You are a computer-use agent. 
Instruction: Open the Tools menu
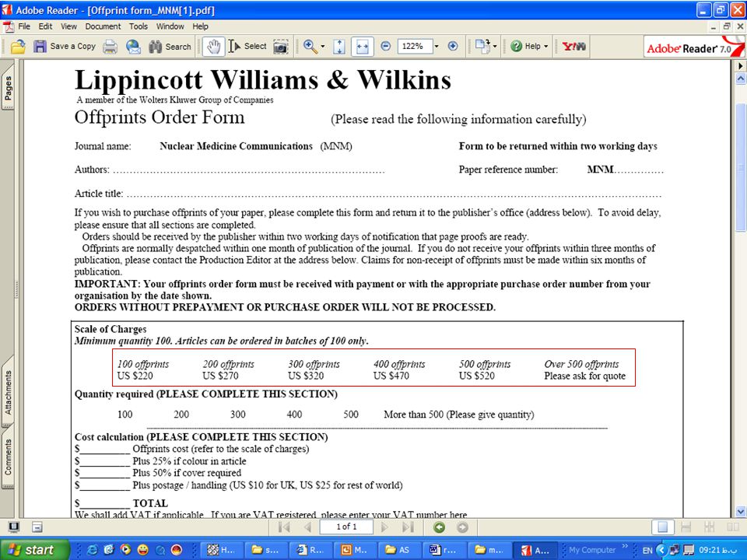click(x=139, y=26)
